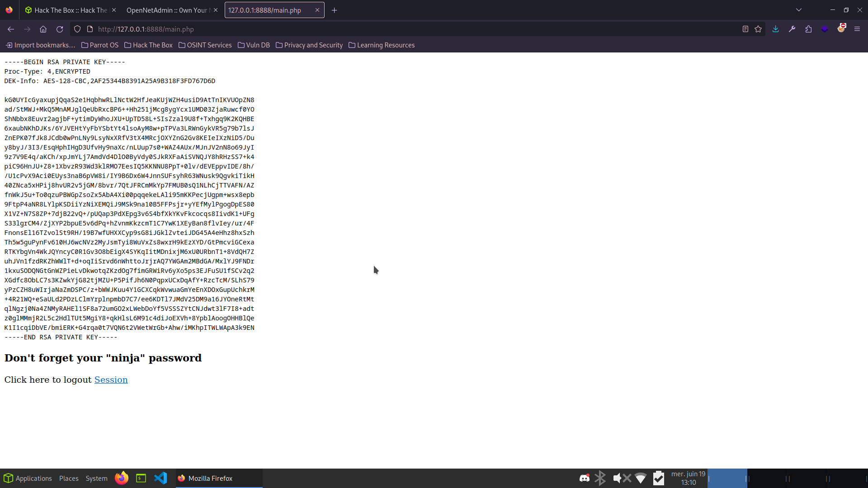Viewport: 868px width, 488px height.
Task: Open Firefox hamburger application menu
Action: 857,29
